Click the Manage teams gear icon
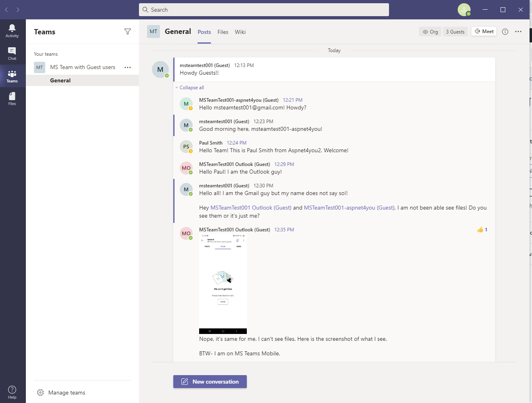Viewport: 532px width, 403px height. (x=40, y=393)
